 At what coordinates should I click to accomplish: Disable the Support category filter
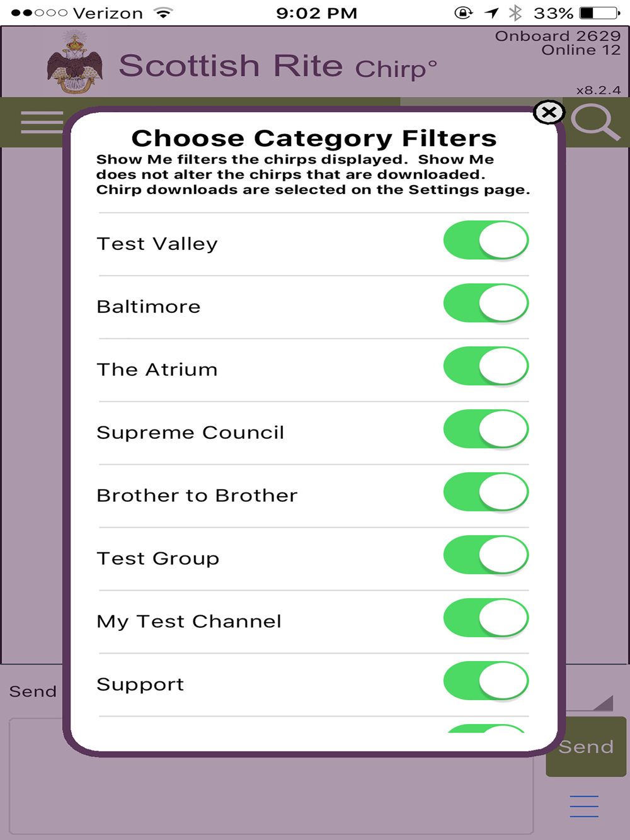[485, 681]
